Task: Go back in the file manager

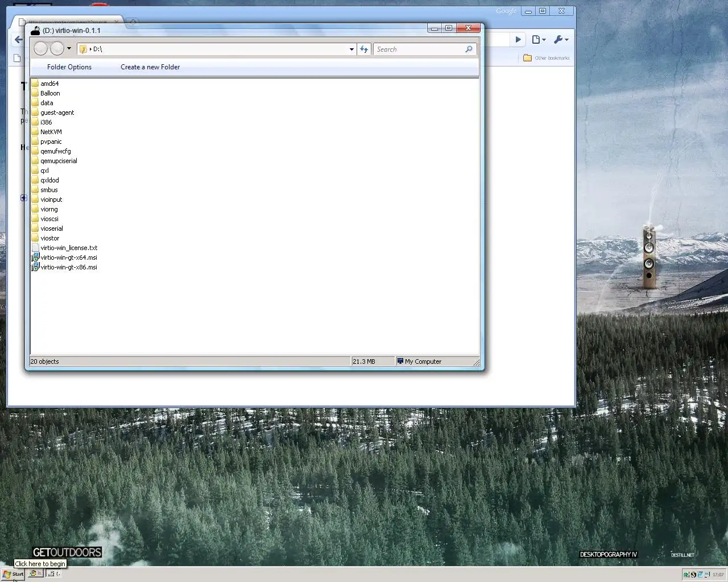Action: [x=40, y=49]
